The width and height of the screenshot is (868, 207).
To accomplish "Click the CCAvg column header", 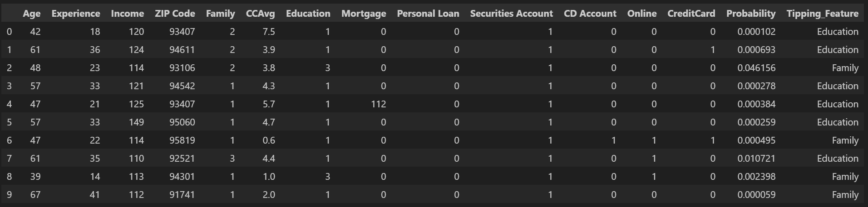I will pyautogui.click(x=260, y=14).
